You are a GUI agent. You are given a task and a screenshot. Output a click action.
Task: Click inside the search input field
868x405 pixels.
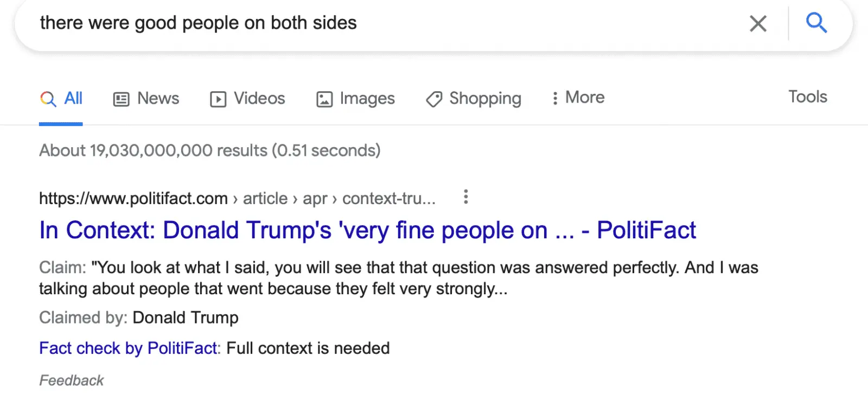pos(380,23)
